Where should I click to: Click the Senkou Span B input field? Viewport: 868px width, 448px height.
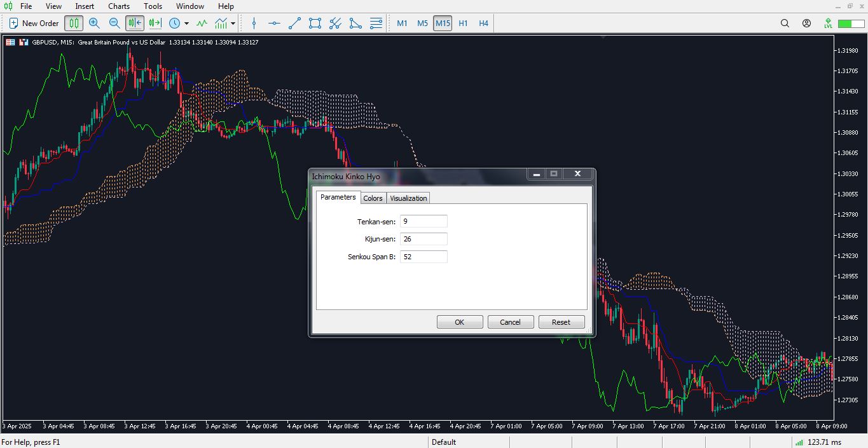[424, 257]
